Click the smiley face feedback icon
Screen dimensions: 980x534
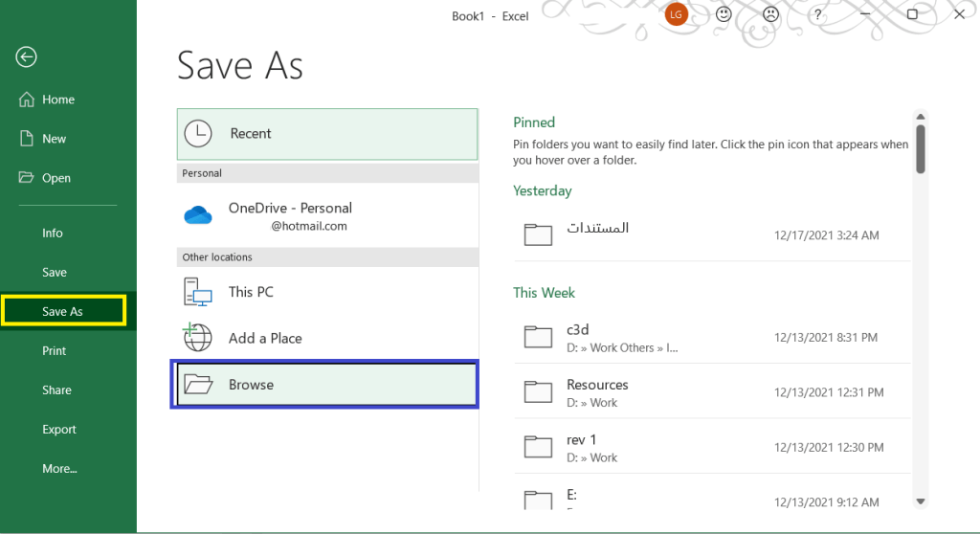[724, 14]
